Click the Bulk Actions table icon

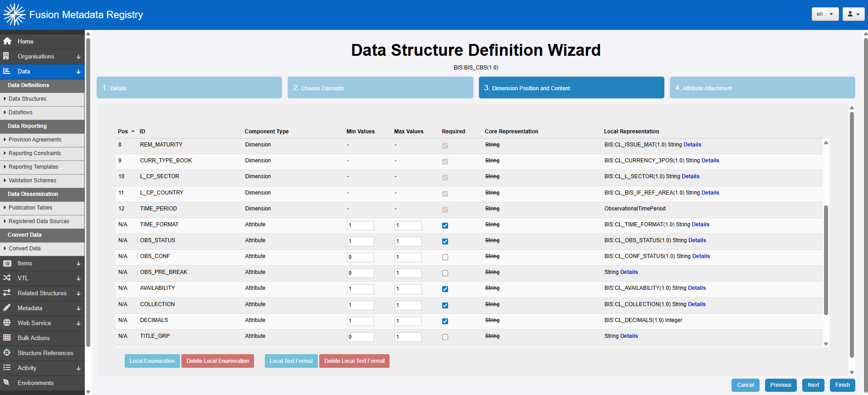7,338
